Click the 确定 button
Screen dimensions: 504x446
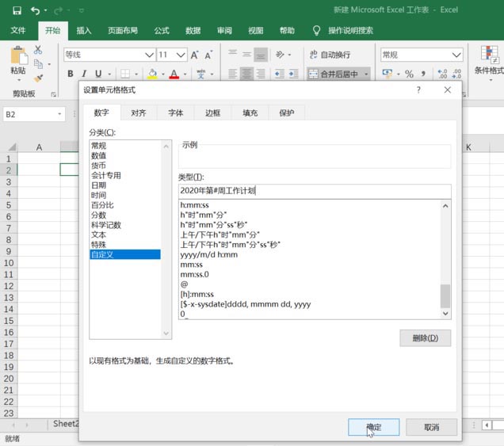coord(373,427)
